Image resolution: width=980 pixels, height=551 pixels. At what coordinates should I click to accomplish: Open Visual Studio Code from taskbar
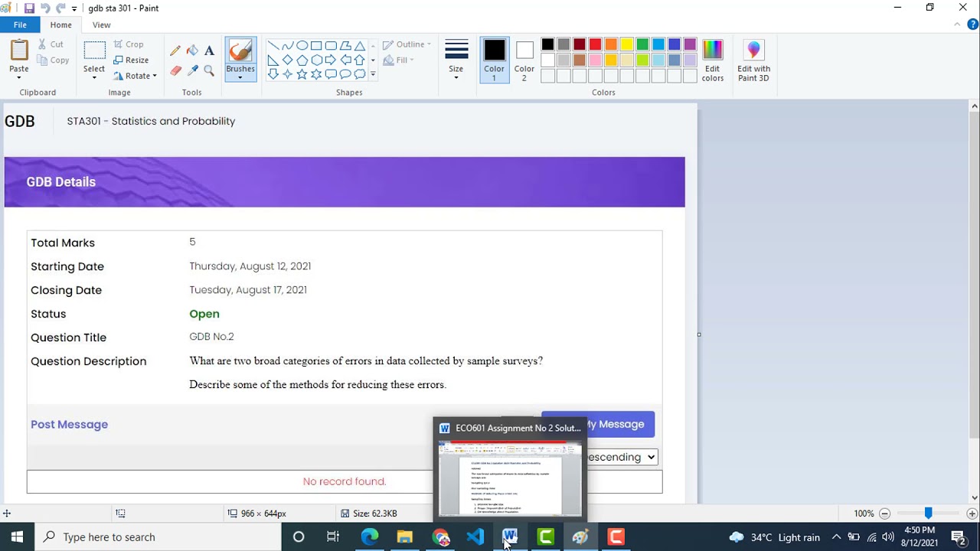point(475,537)
